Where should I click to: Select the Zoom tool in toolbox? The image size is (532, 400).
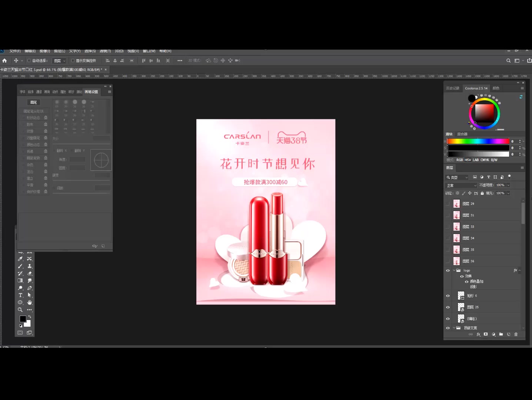20,310
